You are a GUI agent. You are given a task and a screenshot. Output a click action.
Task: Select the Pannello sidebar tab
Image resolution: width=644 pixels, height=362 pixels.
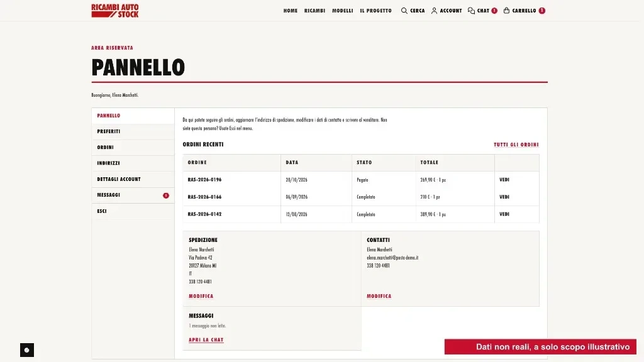click(x=133, y=116)
